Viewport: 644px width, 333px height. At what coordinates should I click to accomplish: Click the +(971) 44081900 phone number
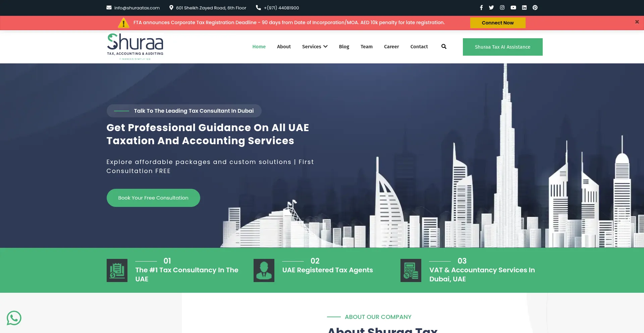pos(281,8)
